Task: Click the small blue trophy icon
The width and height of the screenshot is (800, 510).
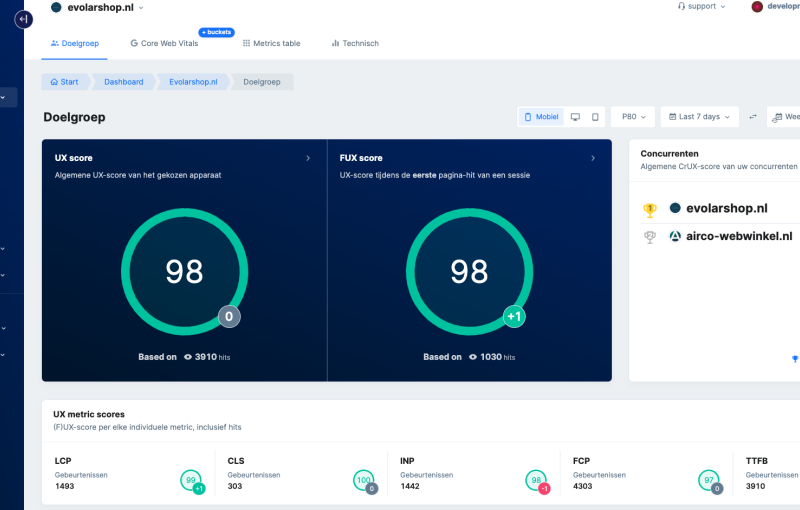Action: point(795,359)
